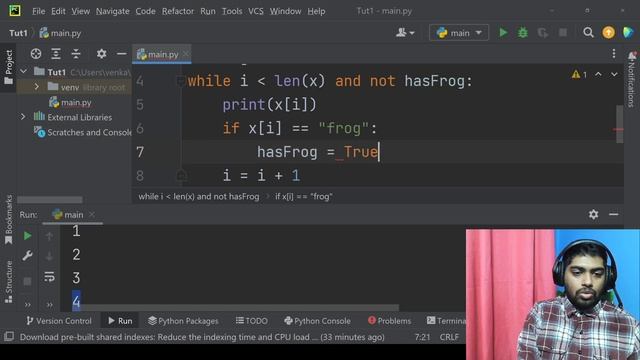This screenshot has height=360, width=640.
Task: Click the 7:21 caret position indicator
Action: coord(422,337)
